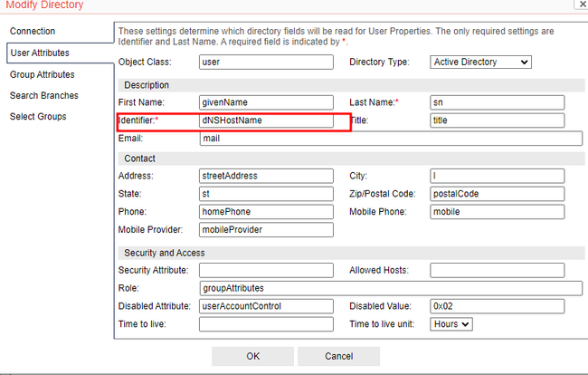Click the Cancel button
Screen dimensions: 588x375
click(x=338, y=356)
